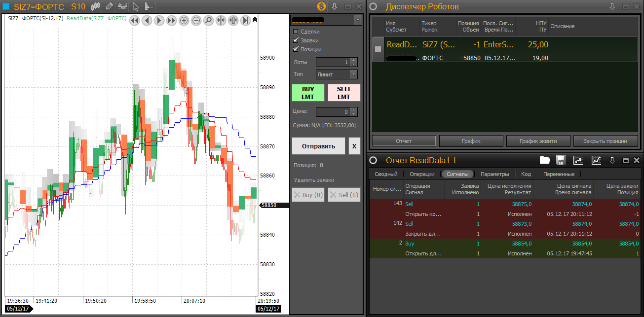
Task: Show equity line chart icon in report
Action: point(596,160)
